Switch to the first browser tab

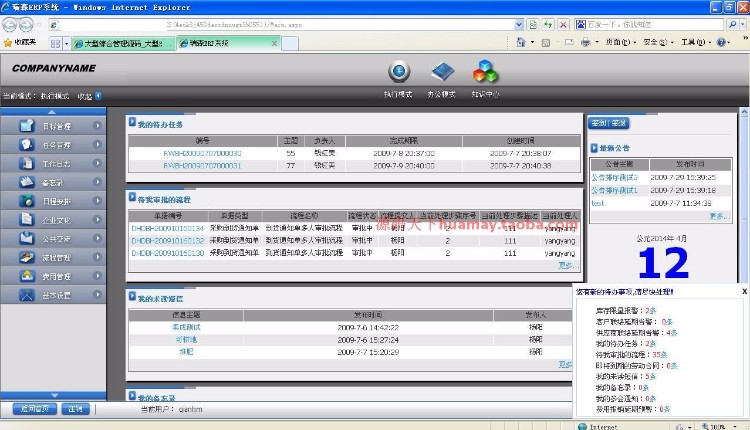[x=122, y=43]
